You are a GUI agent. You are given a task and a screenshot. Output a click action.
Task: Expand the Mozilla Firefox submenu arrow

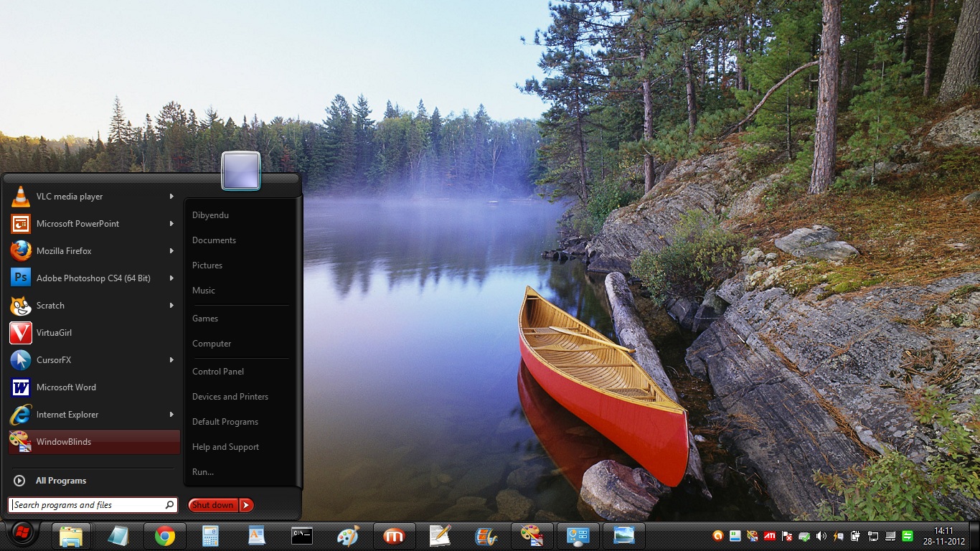[171, 250]
